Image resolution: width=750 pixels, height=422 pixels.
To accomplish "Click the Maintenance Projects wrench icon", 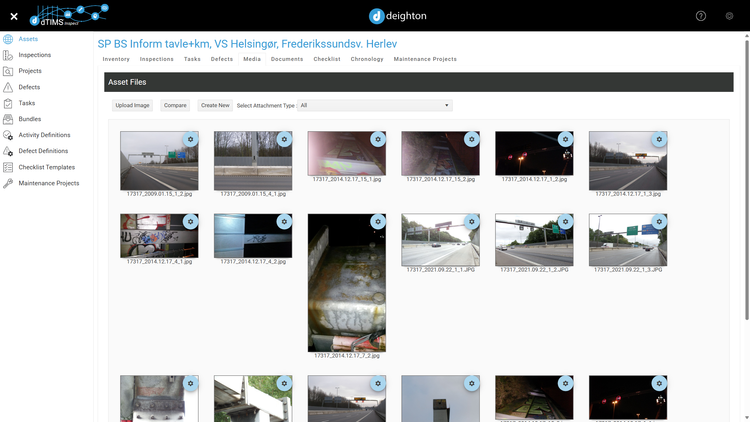I will click(8, 183).
